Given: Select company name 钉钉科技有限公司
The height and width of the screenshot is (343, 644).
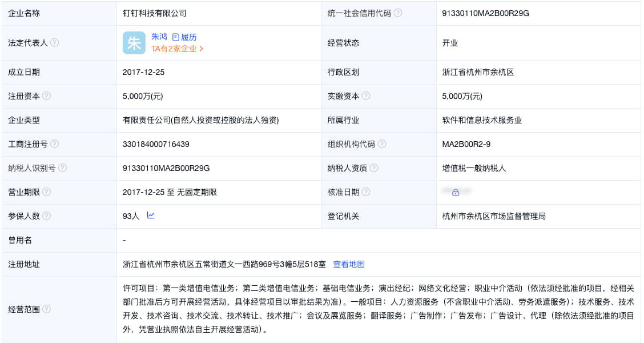Looking at the screenshot, I should (154, 13).
